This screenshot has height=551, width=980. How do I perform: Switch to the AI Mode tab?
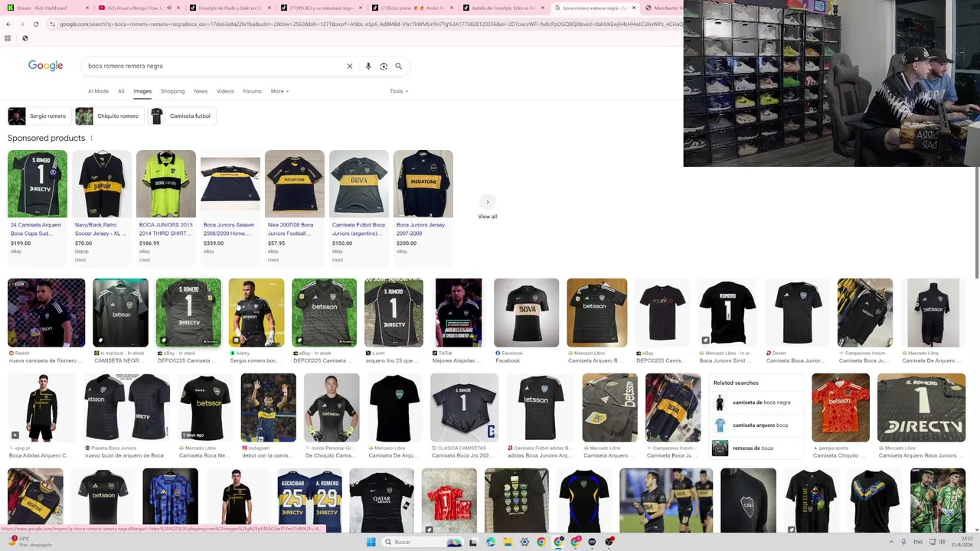pyautogui.click(x=98, y=91)
